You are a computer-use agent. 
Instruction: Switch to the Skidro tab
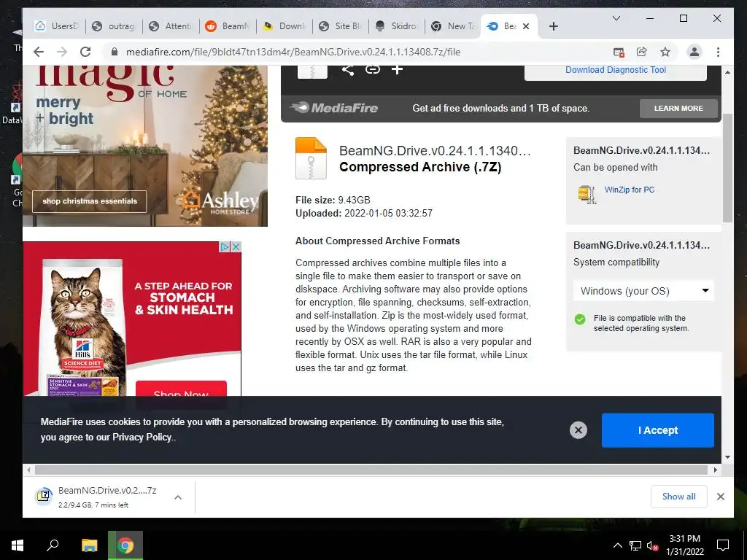tap(398, 26)
